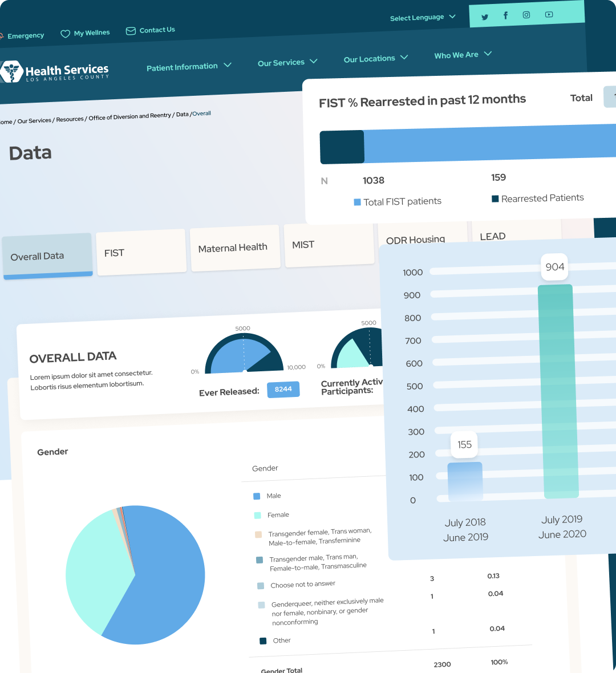Toggle the Rearrested Patients legend marker
616x673 pixels.
[494, 198]
